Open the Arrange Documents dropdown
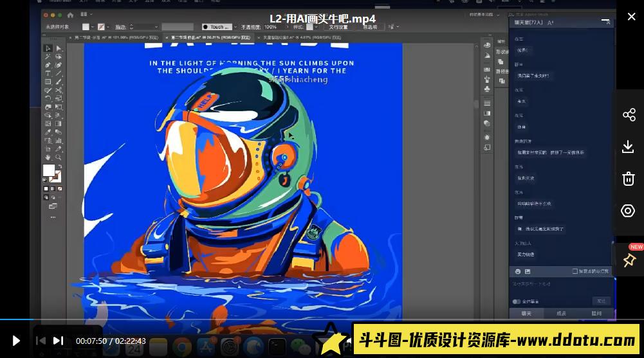Screen dimensions: 644x358 pyautogui.click(x=86, y=14)
